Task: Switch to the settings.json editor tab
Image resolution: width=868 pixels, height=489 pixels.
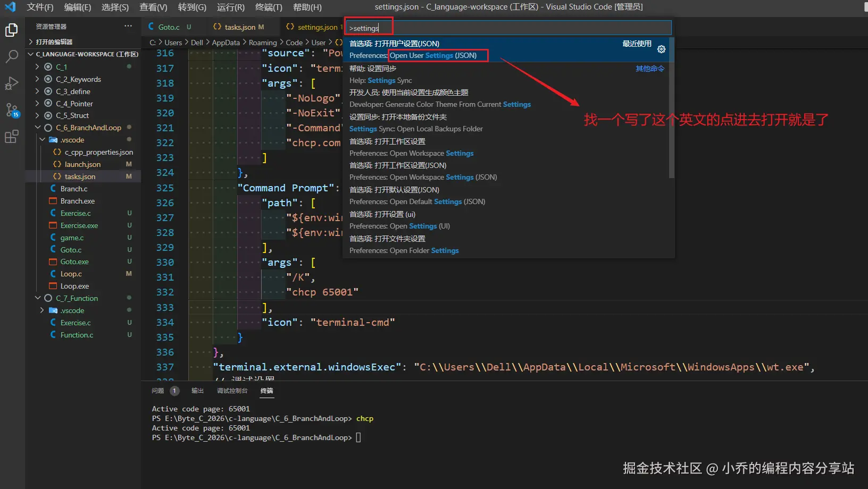Action: click(x=312, y=27)
